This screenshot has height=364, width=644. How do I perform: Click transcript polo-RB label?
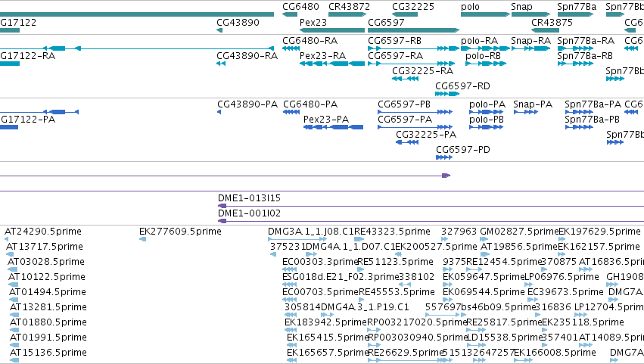tap(483, 56)
